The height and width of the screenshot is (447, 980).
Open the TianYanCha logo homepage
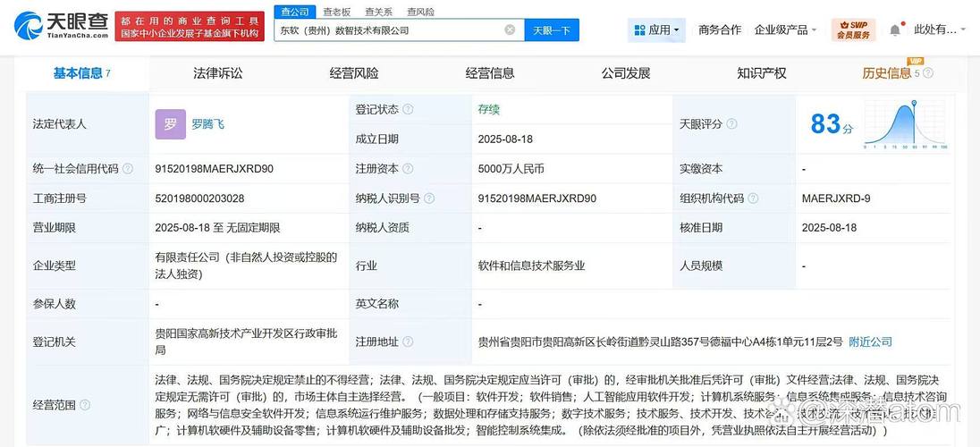click(x=59, y=26)
